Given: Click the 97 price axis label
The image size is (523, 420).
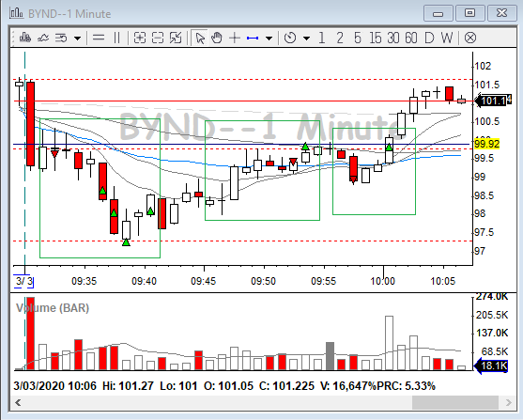Looking at the screenshot, I should tap(480, 251).
